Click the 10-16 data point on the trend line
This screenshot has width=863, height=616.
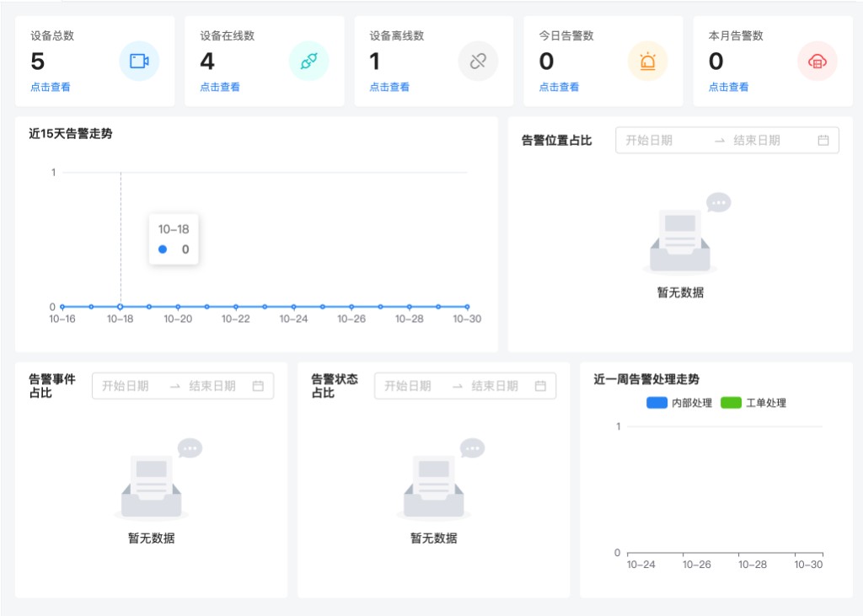62,307
